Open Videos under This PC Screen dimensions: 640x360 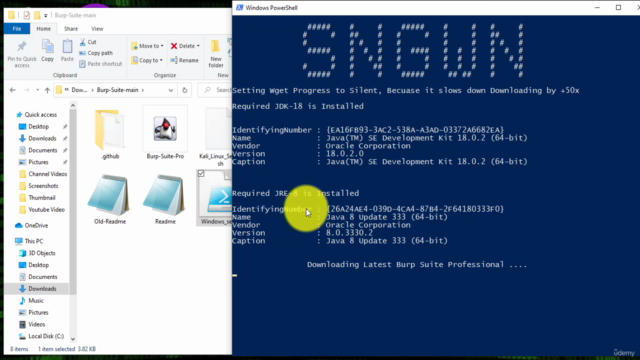(x=36, y=324)
